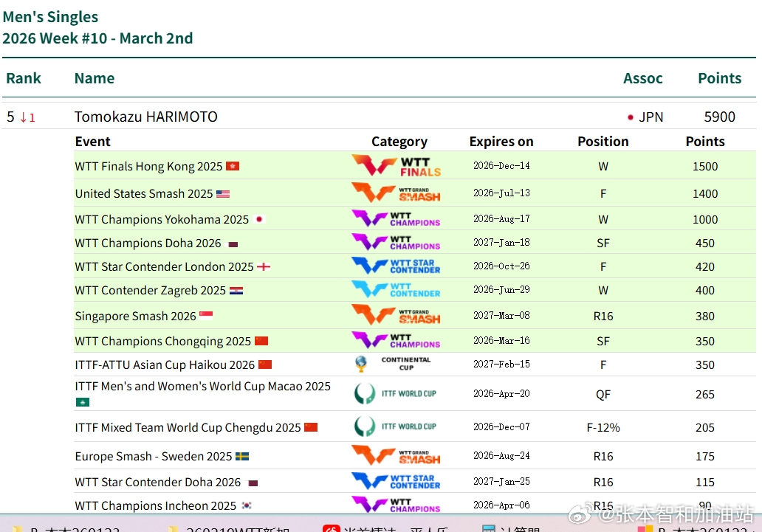The width and height of the screenshot is (762, 532).
Task: Click the Assoc column header
Action: pos(642,78)
